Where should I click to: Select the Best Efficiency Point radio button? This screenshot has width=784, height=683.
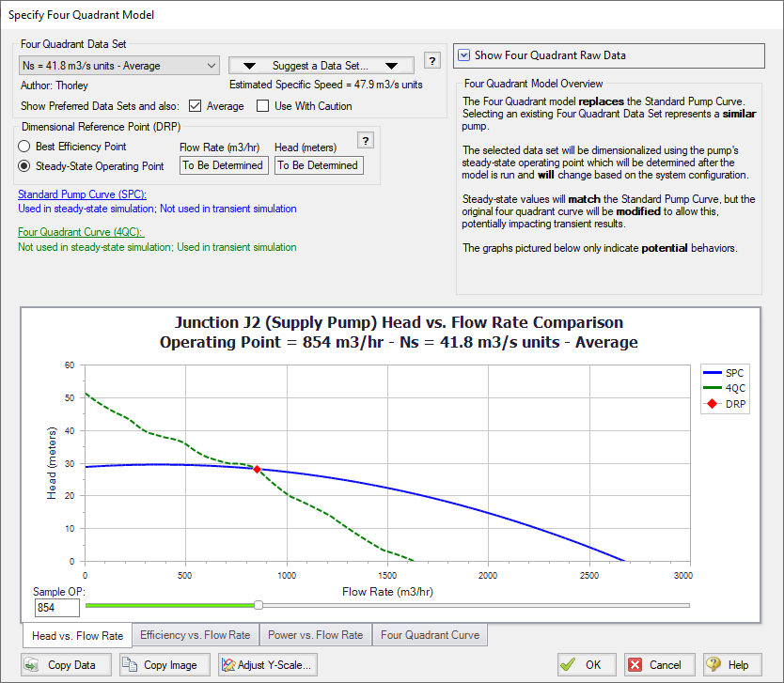(x=26, y=146)
